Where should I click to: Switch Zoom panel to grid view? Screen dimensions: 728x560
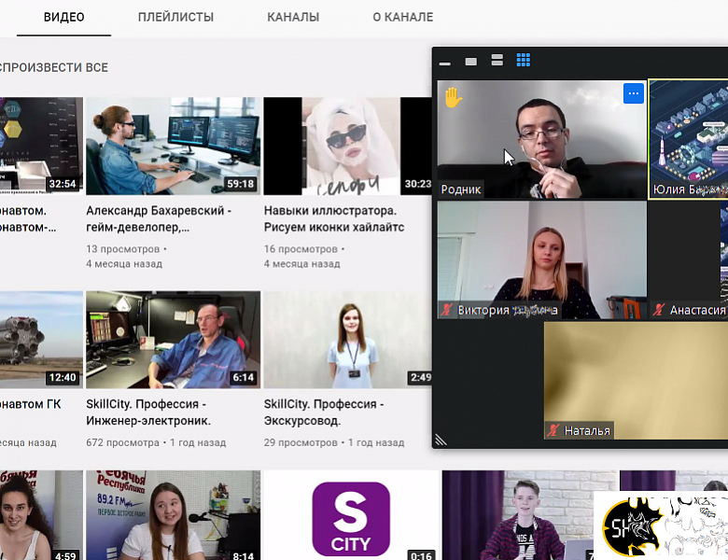(x=524, y=61)
